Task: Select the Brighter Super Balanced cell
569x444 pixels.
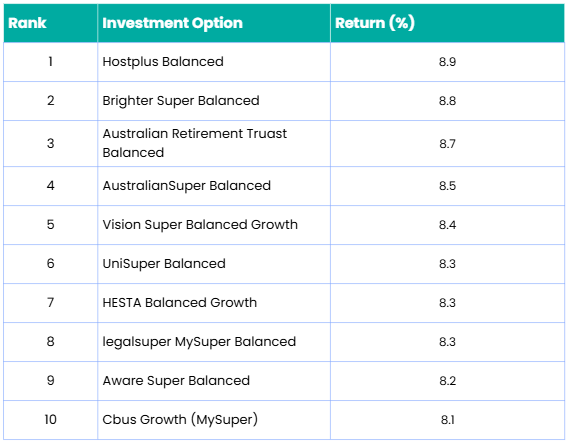Action: coord(214,101)
